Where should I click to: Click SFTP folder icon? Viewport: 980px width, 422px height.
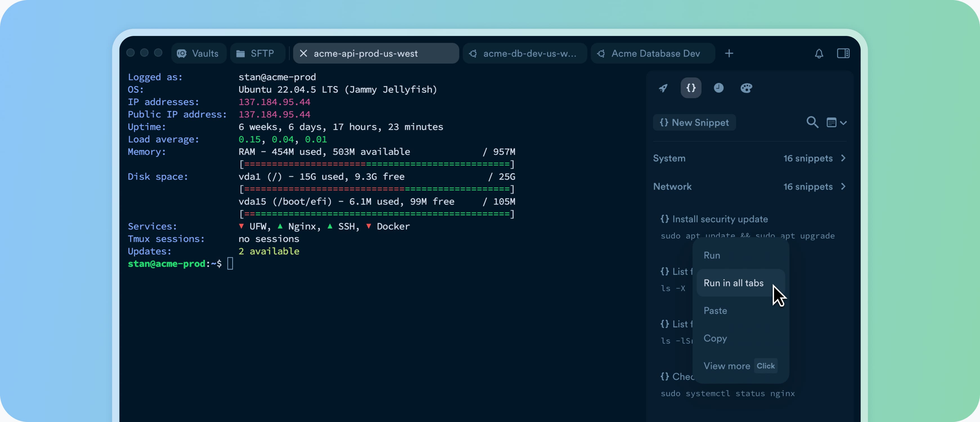(x=240, y=54)
